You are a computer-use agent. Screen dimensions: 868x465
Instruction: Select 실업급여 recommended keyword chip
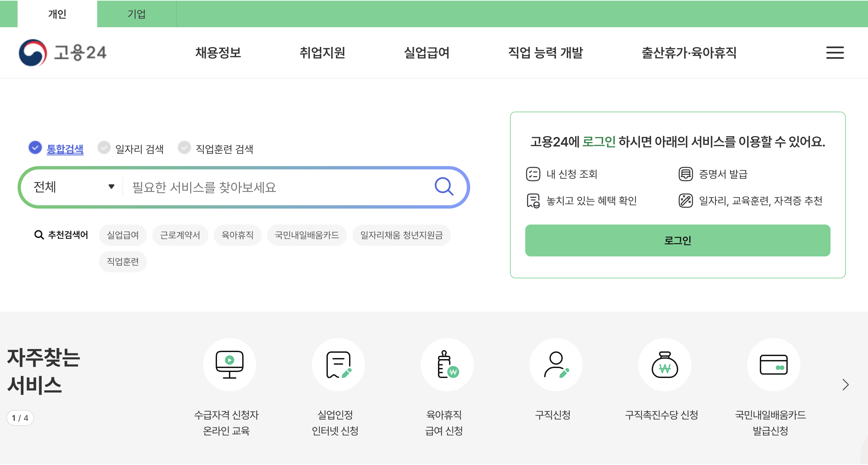click(x=123, y=235)
